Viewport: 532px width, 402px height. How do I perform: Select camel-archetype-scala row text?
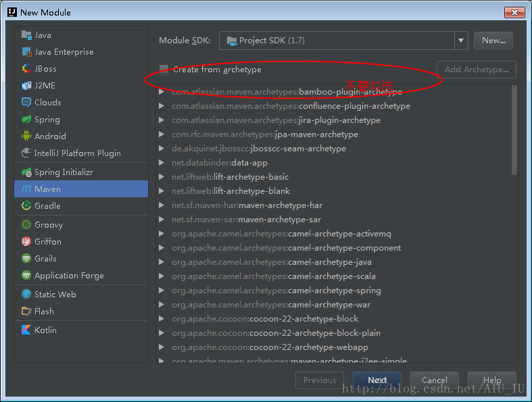(x=274, y=276)
